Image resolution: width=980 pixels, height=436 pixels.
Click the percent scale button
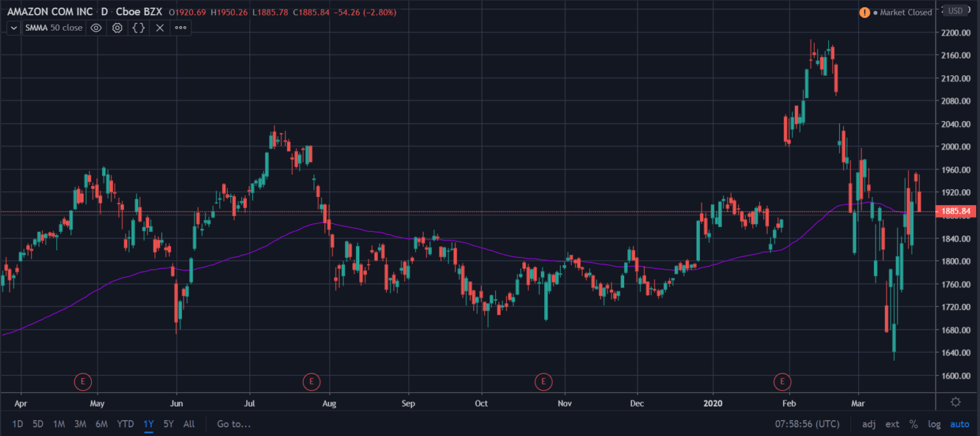click(x=913, y=424)
